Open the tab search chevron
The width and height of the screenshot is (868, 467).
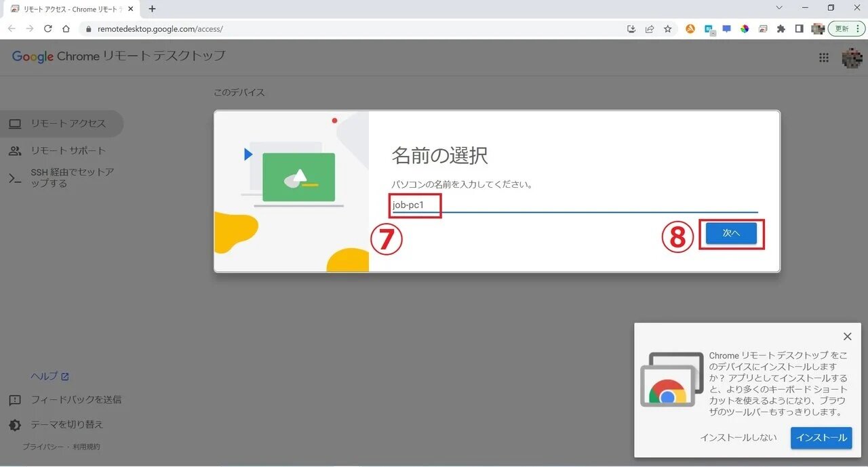click(779, 8)
